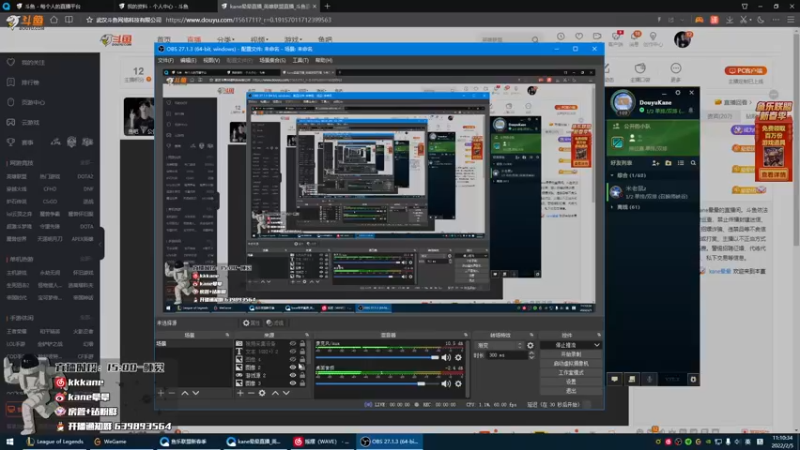The height and width of the screenshot is (450, 800).
Task: Increase transition duration with stepper arrow
Action: coord(531,353)
